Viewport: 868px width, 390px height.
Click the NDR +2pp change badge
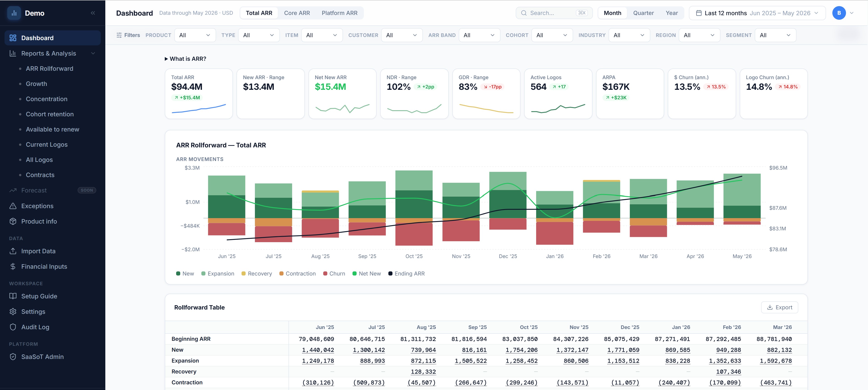pos(425,86)
